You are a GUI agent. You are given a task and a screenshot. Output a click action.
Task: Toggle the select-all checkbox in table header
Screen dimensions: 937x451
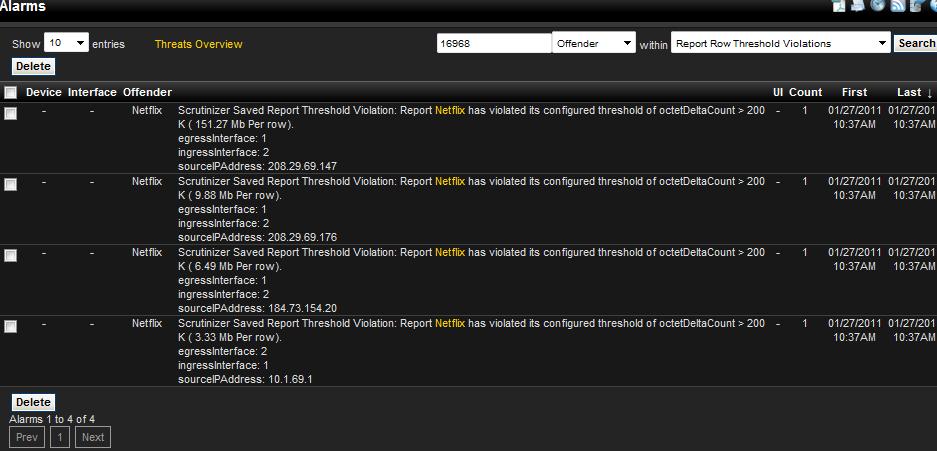[x=10, y=93]
